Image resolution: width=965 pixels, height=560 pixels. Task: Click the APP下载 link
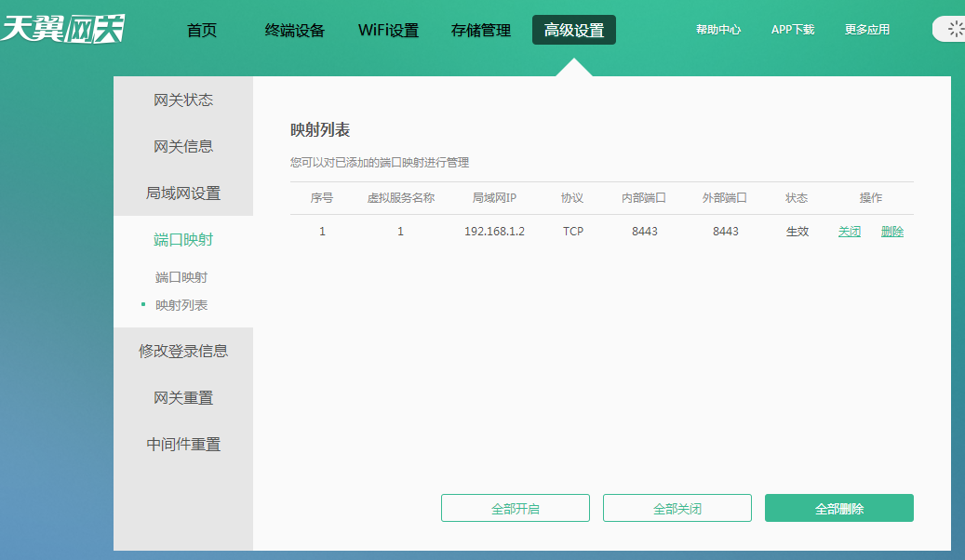tap(793, 30)
